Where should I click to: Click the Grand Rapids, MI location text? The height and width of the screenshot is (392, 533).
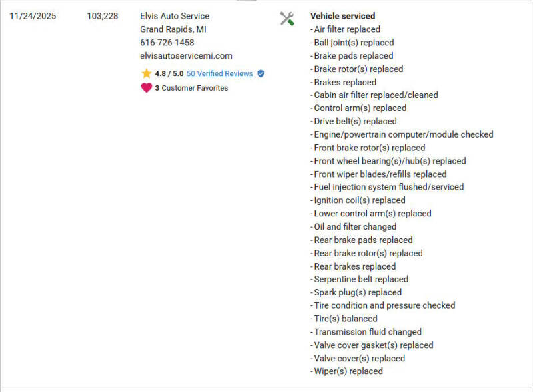pyautogui.click(x=170, y=29)
